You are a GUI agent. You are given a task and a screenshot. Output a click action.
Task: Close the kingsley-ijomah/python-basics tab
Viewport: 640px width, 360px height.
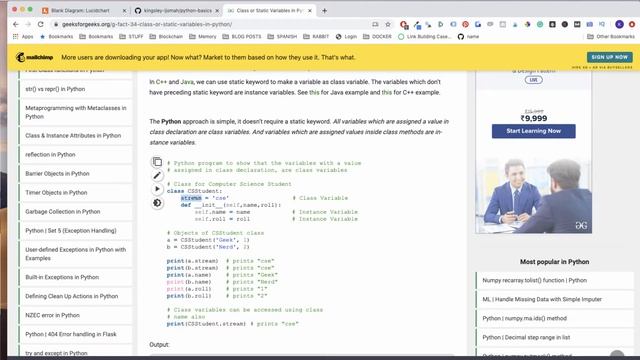click(217, 11)
